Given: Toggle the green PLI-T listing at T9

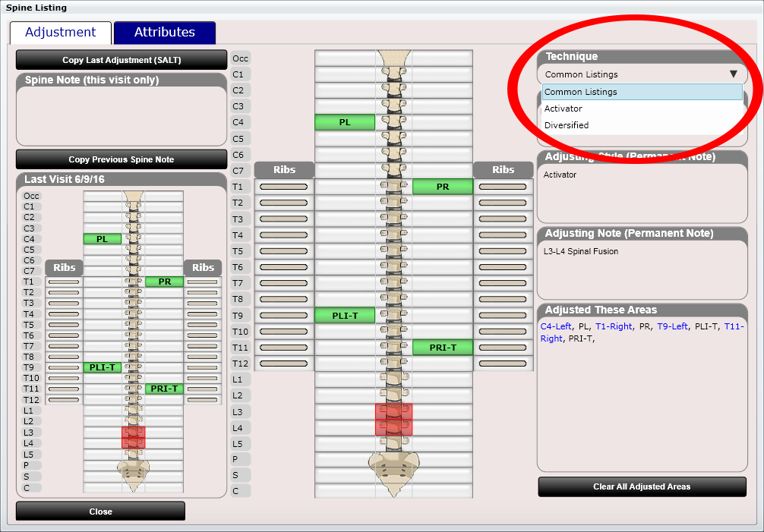Looking at the screenshot, I should tap(345, 315).
